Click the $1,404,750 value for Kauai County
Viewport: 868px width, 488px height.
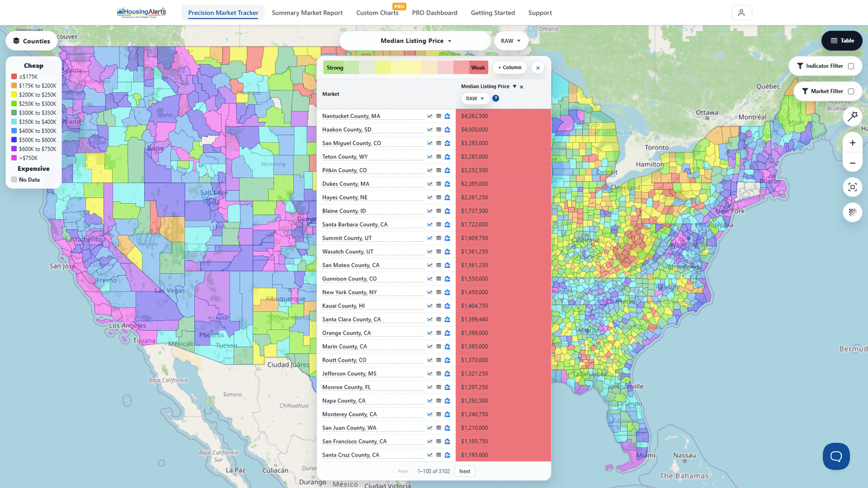point(475,306)
